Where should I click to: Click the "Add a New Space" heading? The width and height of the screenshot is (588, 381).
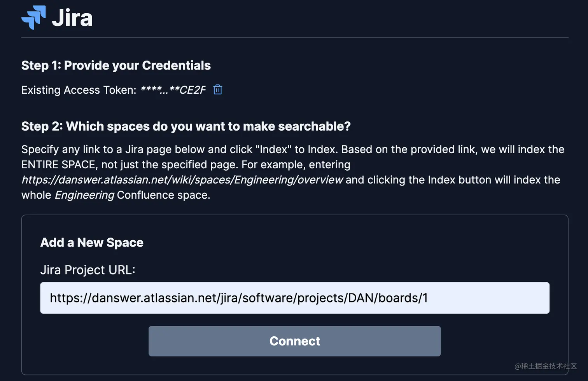92,243
